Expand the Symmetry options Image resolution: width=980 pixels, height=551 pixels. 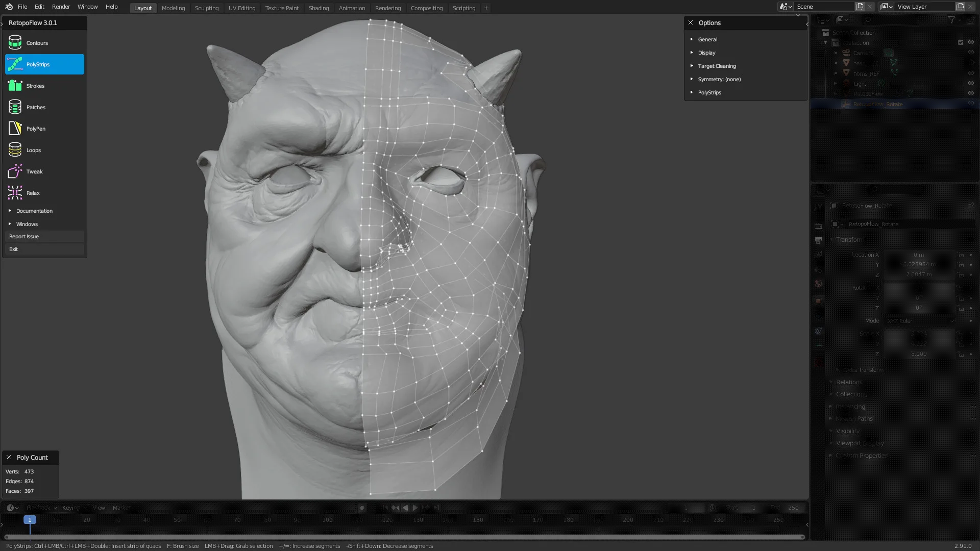[x=719, y=79]
